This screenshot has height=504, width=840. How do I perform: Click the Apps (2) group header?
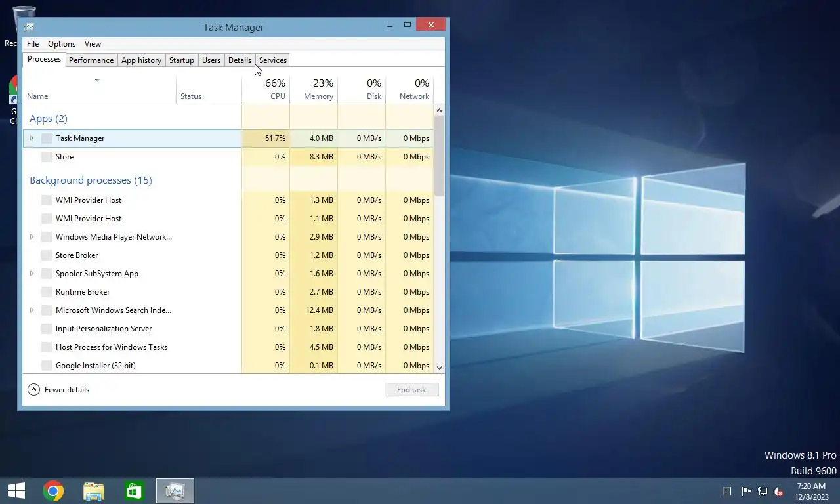pyautogui.click(x=49, y=119)
